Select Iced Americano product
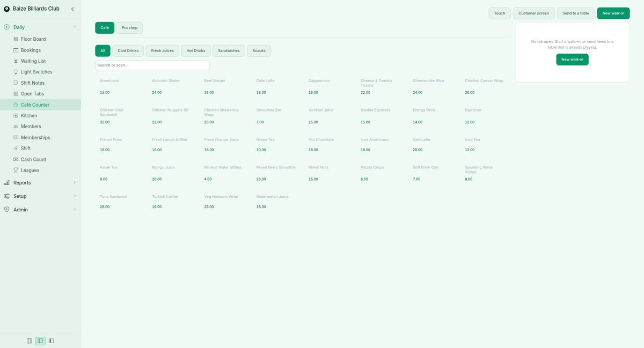Image resolution: width=644 pixels, height=348 pixels. pyautogui.click(x=382, y=145)
